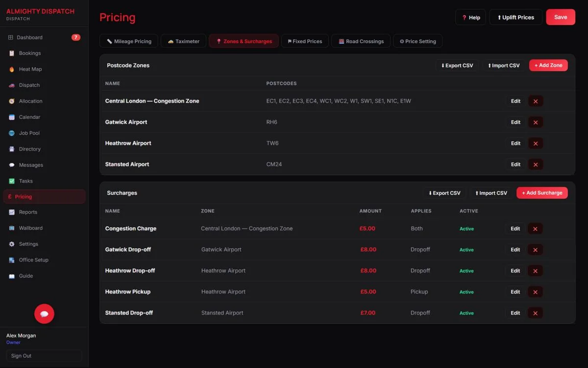This screenshot has width=588, height=368.
Task: Switch to the Mileage Pricing tab
Action: (129, 41)
